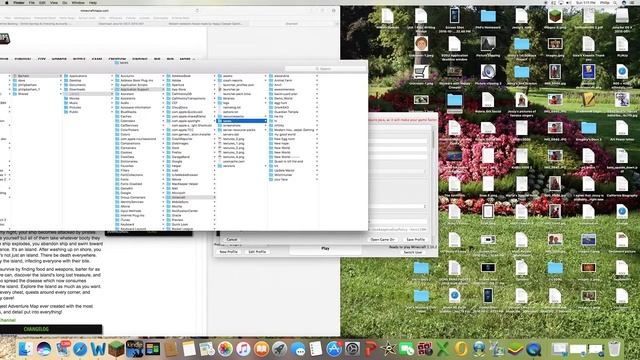Expand arrow beside GarageBand folder
The width and height of the screenshot is (640, 360).
(214, 157)
